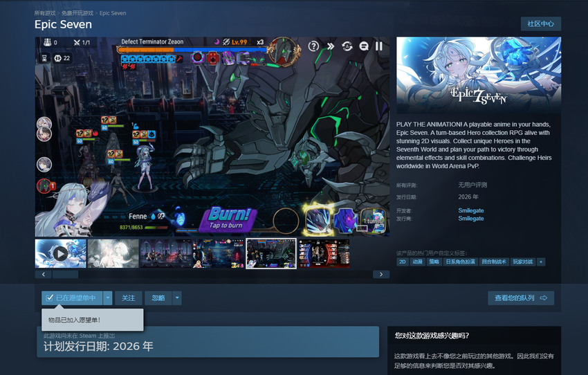This screenshot has width=588, height=375.
Task: Click the chat bubble icon in screenshot
Action: 364,46
